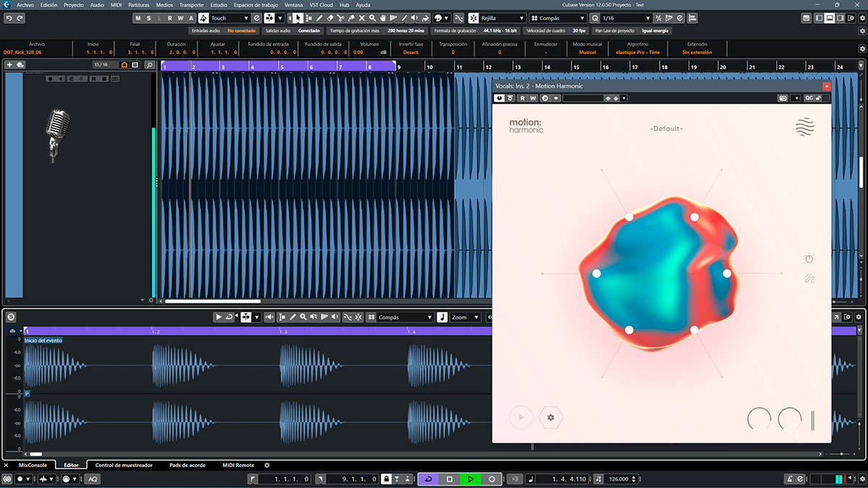Toggle plugin bypass button
Viewport: 868px width, 488px height.
tap(510, 98)
